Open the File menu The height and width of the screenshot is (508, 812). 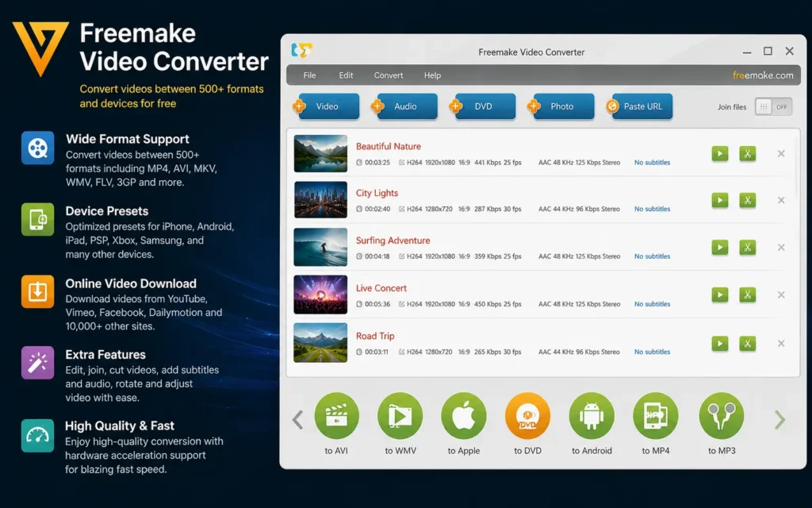pyautogui.click(x=310, y=75)
